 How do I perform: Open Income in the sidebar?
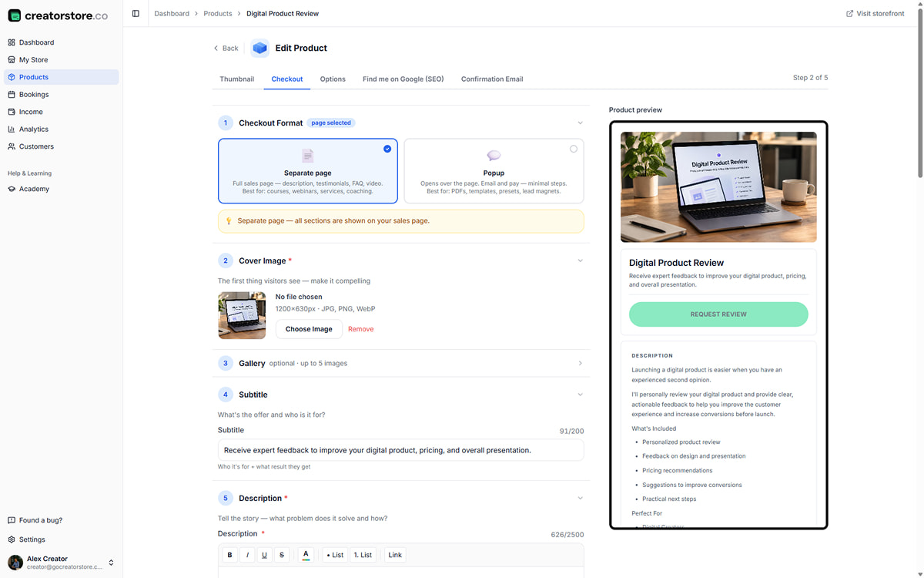click(62, 112)
